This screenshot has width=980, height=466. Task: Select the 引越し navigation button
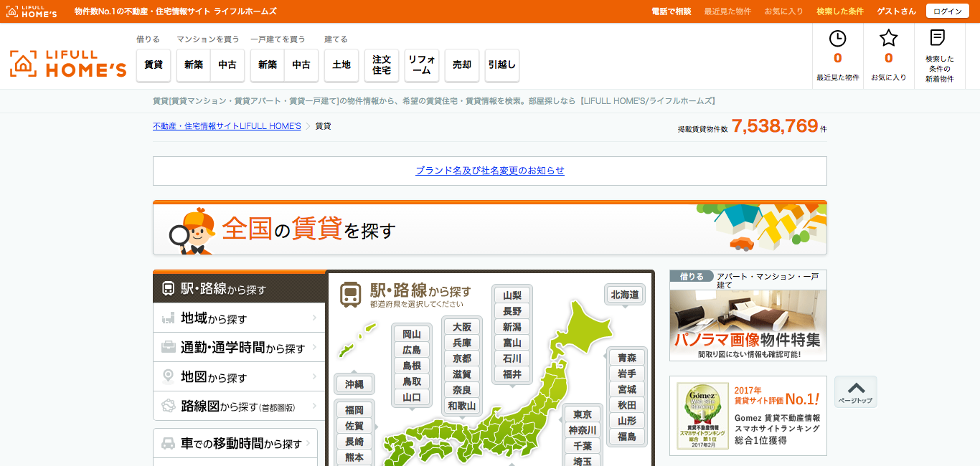[502, 65]
